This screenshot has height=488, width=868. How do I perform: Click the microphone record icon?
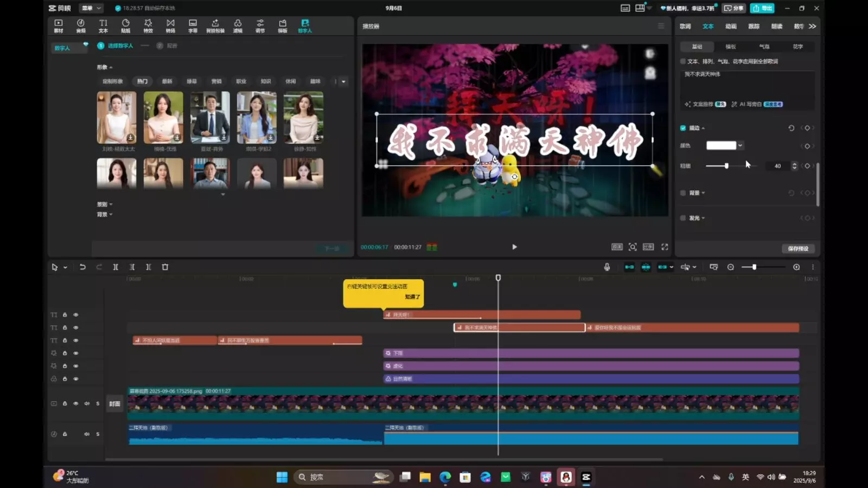(607, 267)
